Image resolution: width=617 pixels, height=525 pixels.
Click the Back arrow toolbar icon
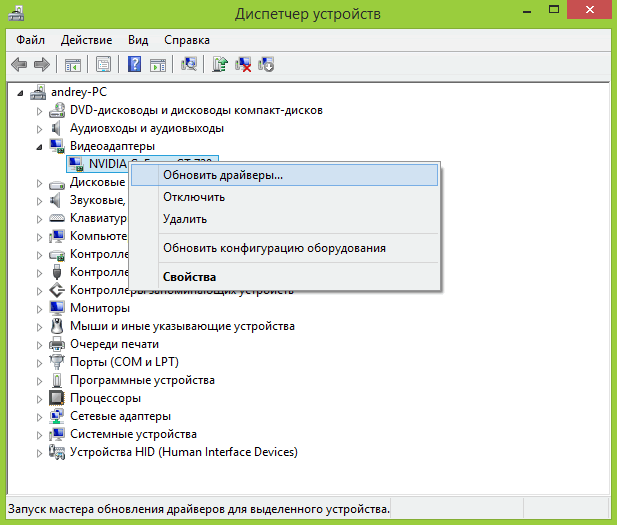pos(18,65)
